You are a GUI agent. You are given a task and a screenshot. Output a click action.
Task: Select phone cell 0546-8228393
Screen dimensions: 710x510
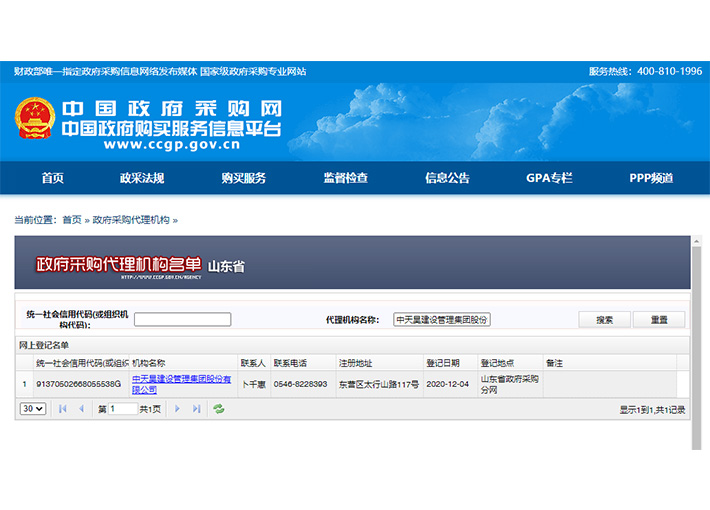click(303, 384)
